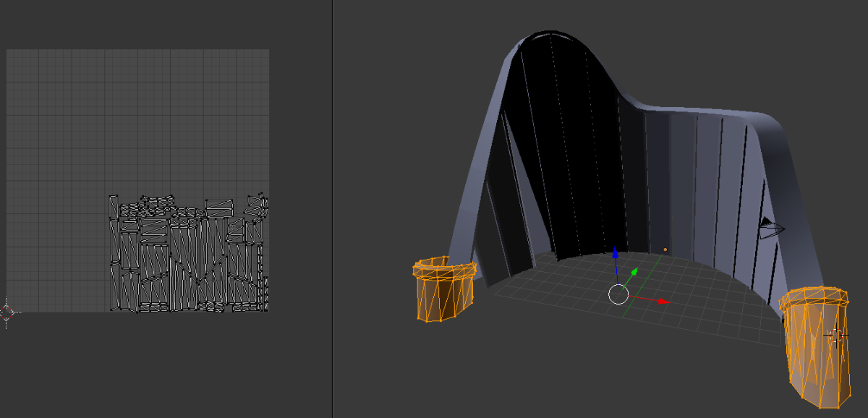The image size is (868, 418).
Task: Click the fan-shaped UV island at top right
Action: [257, 204]
